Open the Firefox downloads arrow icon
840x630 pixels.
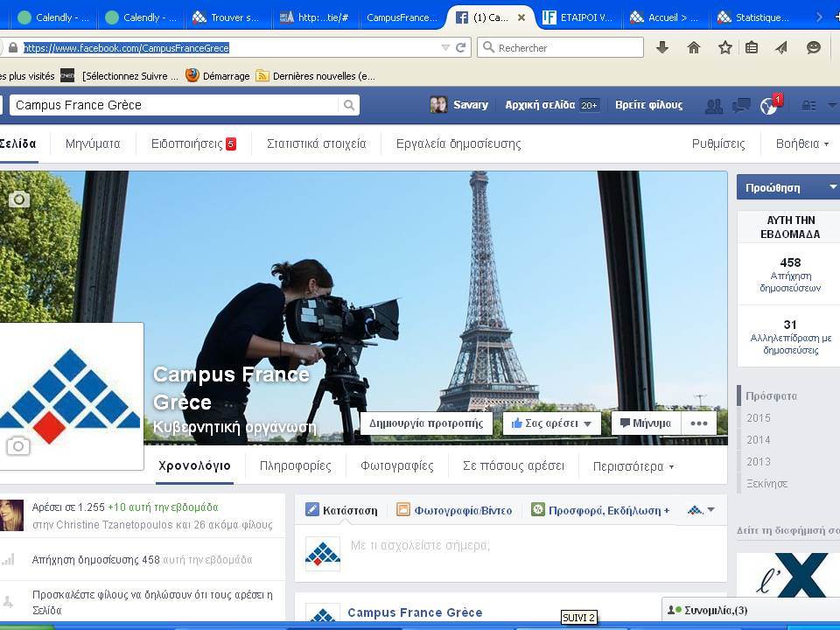[x=662, y=47]
